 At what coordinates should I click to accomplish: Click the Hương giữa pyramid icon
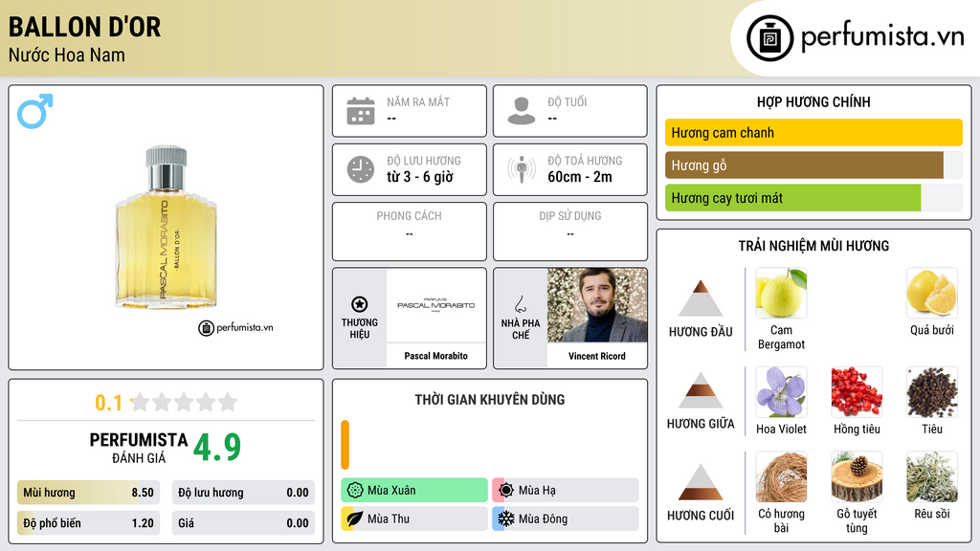point(701,390)
